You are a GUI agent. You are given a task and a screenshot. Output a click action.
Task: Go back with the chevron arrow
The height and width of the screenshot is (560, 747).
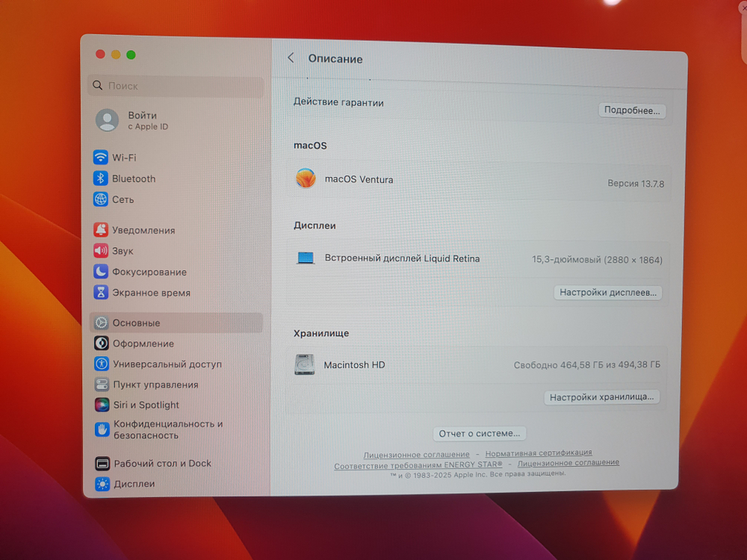click(291, 58)
